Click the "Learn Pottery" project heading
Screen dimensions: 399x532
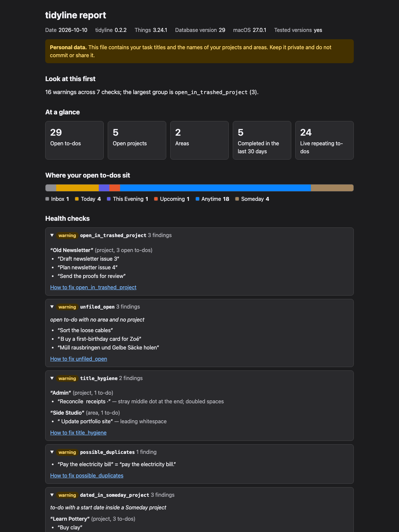(70, 519)
